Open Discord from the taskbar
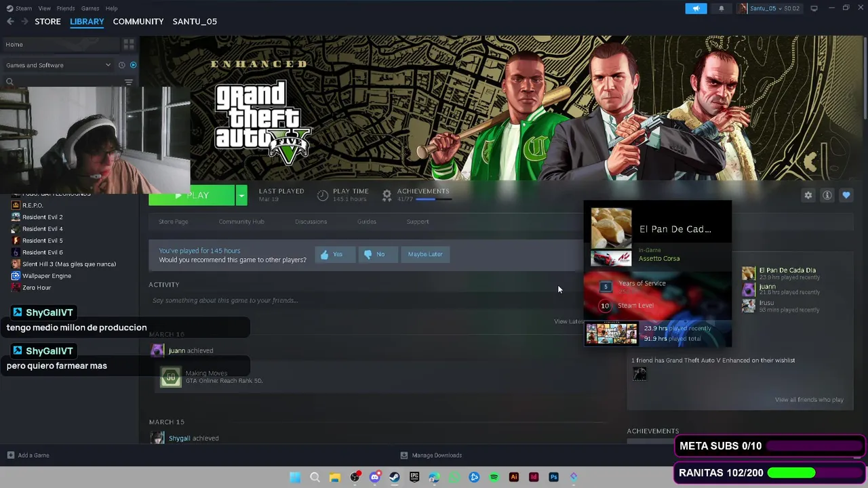This screenshot has width=868, height=488. (x=374, y=477)
